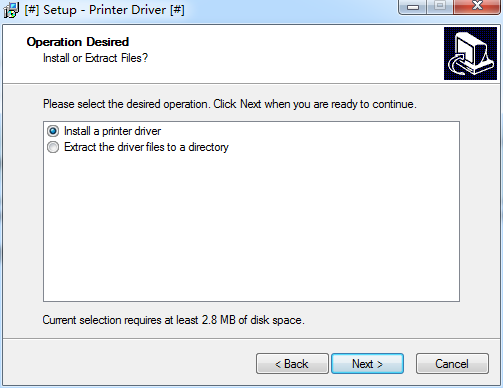The image size is (503, 388).
Task: Click the Operation Desired heading
Action: click(x=78, y=42)
